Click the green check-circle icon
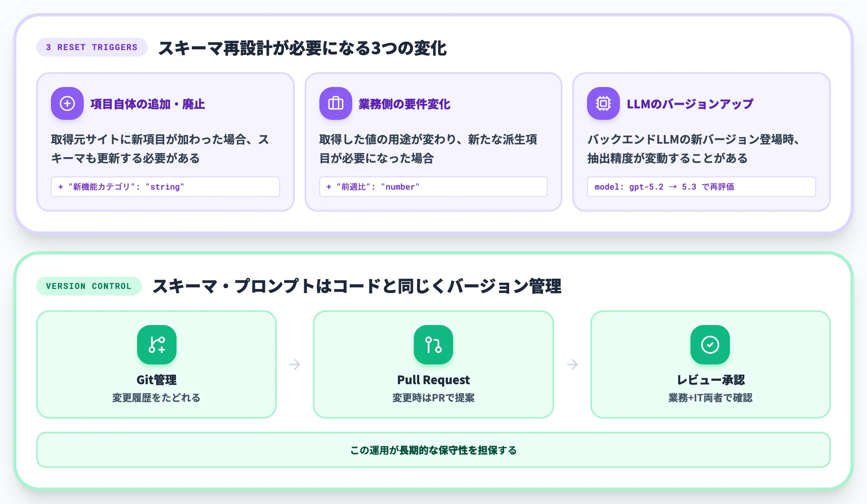 point(710,345)
